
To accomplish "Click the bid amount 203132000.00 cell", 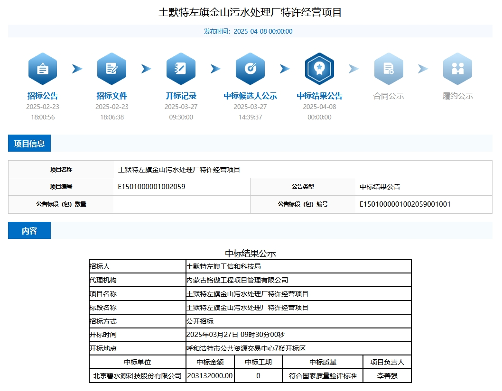I will 210,376.
